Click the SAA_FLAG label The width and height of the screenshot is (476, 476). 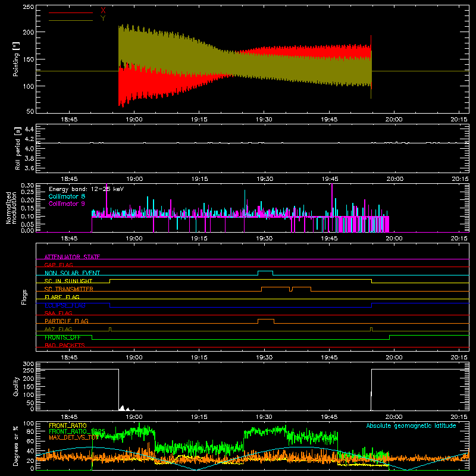click(x=58, y=313)
